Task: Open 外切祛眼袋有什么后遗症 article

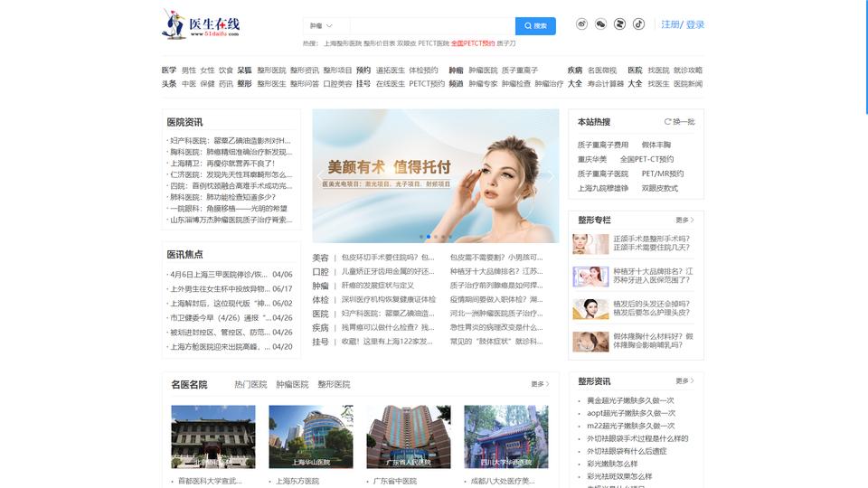Action: tap(627, 452)
